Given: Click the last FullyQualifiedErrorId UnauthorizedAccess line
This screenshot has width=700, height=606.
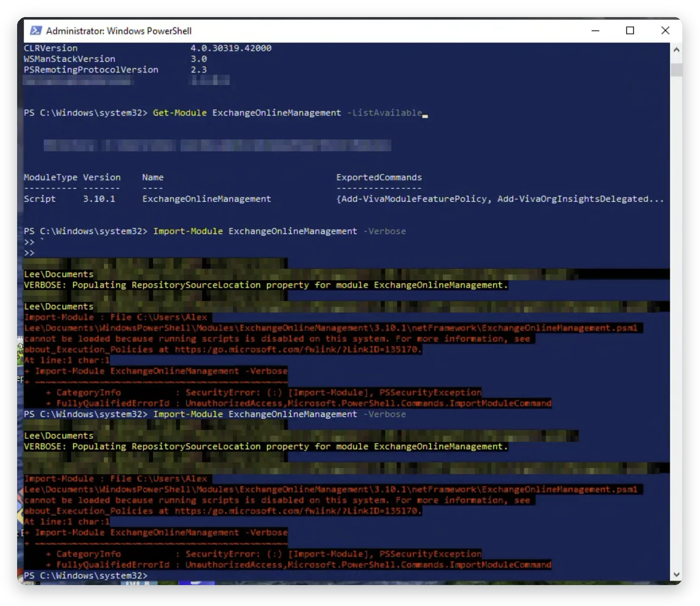Looking at the screenshot, I should pyautogui.click(x=299, y=565).
